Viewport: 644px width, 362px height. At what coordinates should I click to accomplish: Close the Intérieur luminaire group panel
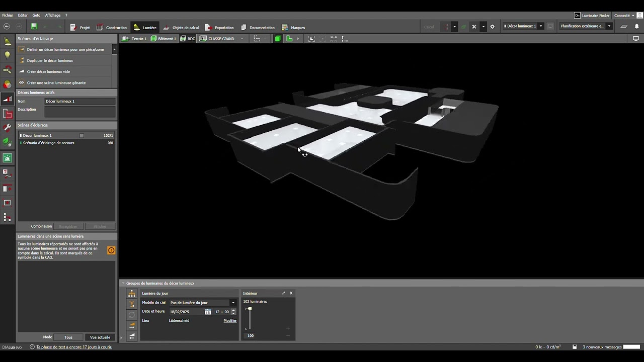click(x=291, y=293)
